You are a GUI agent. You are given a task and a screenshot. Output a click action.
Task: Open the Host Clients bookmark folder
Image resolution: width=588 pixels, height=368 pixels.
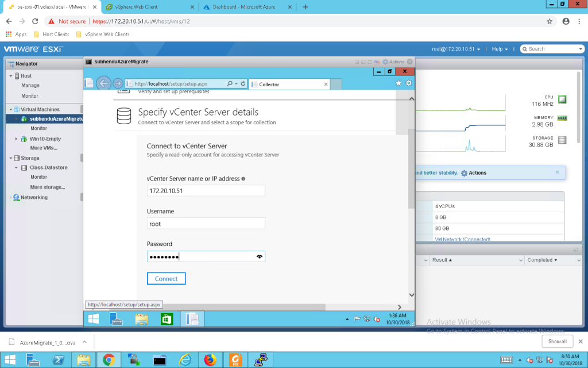point(51,34)
